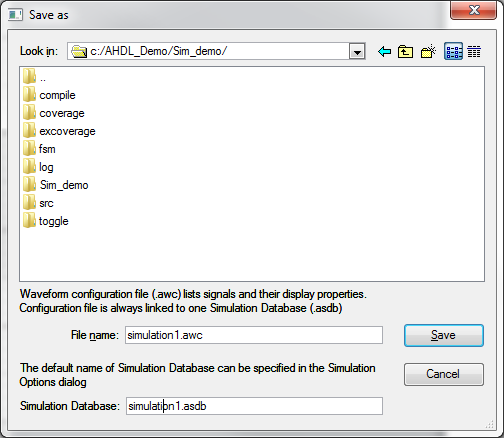Switch to list view icon
This screenshot has height=438, width=504.
point(453,51)
